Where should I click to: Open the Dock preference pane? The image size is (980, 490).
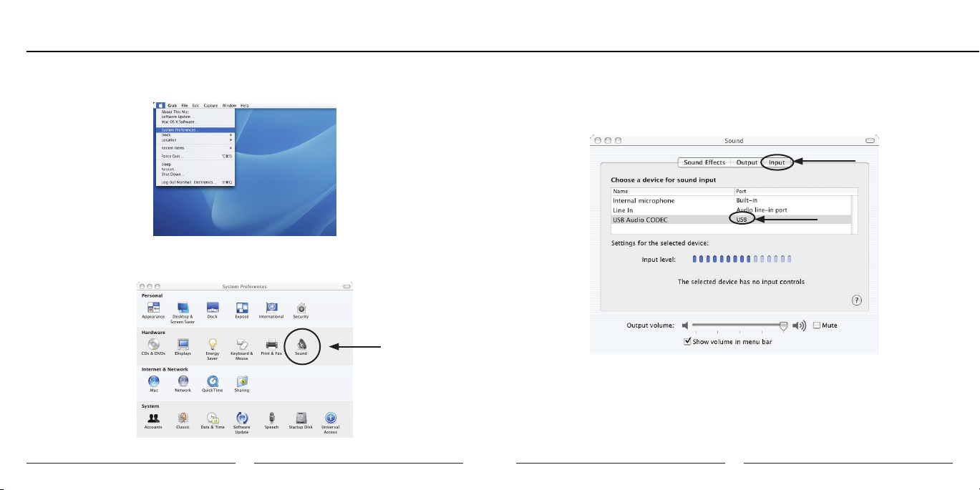[x=212, y=310]
